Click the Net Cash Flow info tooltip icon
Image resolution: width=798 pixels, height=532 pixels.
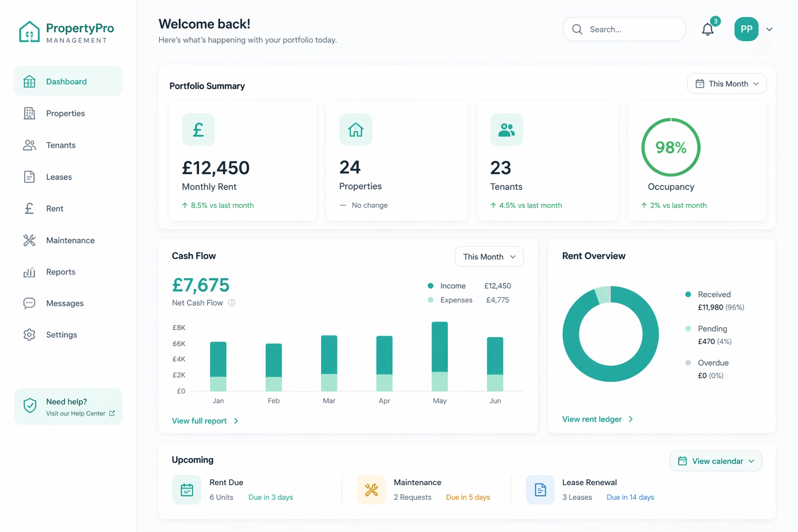pos(232,303)
